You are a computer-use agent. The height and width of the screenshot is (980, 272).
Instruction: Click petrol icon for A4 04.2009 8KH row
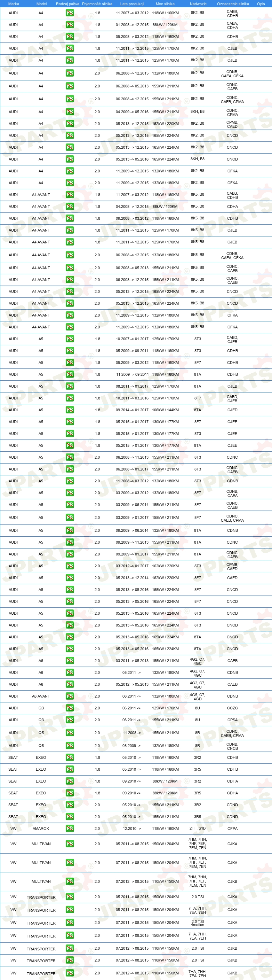pos(70,112)
